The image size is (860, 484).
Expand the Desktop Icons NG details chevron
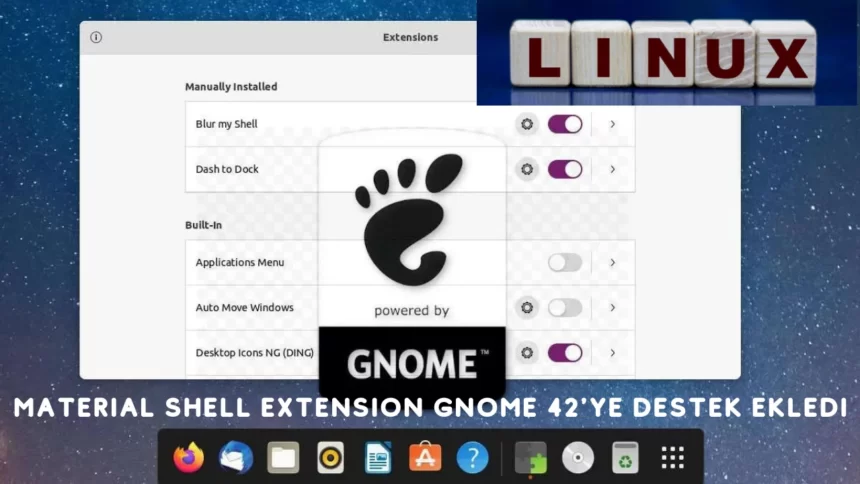coord(612,352)
